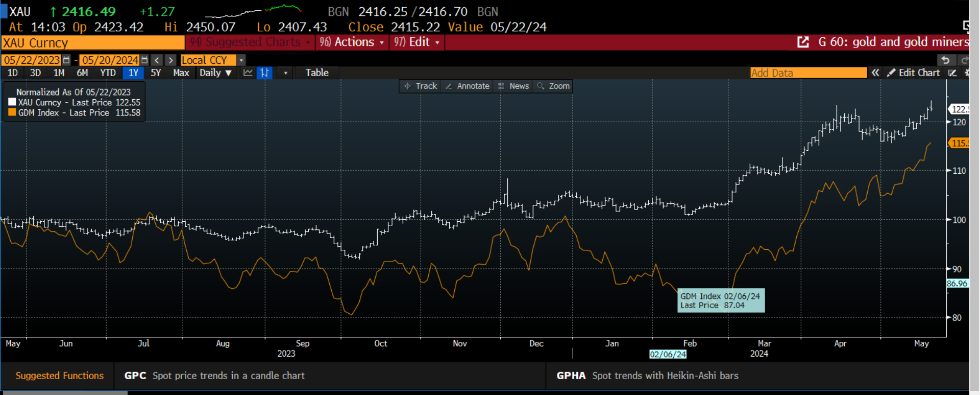
Task: Pop out the G 60 chart window
Action: [803, 42]
